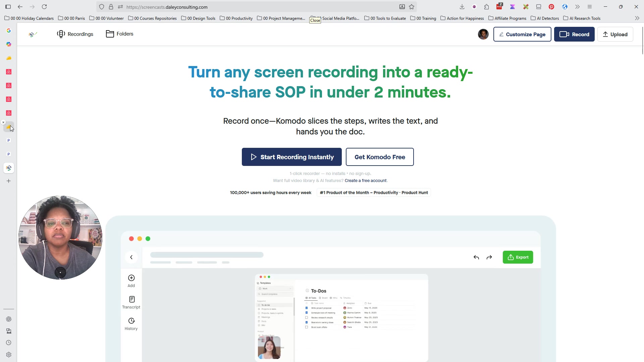Open the Affiliate Programs bookmark folder
The image size is (644, 362).
(507, 18)
